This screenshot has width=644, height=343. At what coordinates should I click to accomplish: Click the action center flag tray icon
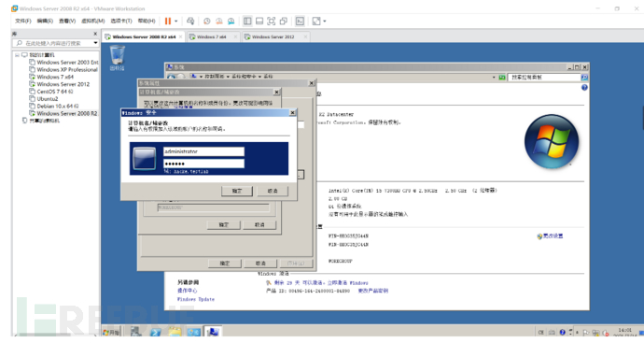click(x=586, y=333)
